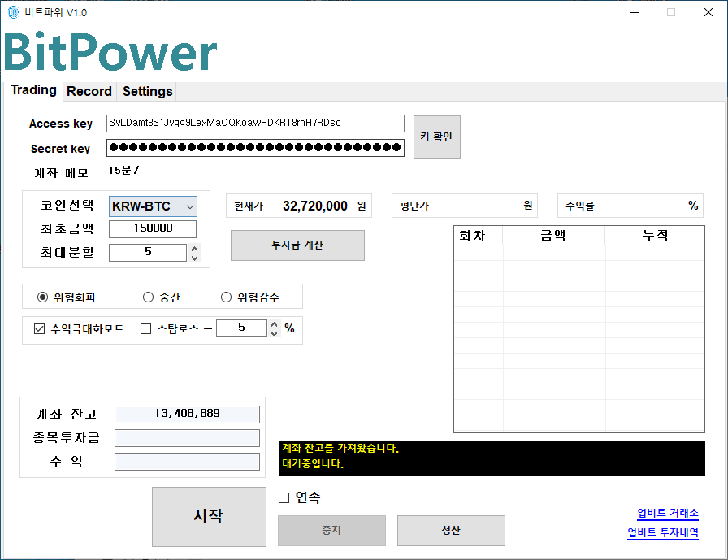The image size is (728, 560).
Task: Click the 계좌 잔고를 가져왔습니다. log line
Action: click(340, 448)
